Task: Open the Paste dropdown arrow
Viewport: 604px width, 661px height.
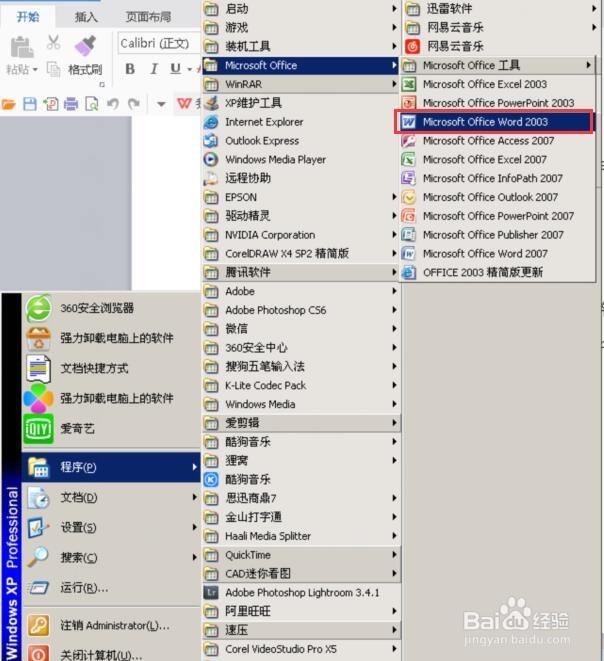Action: 35,70
